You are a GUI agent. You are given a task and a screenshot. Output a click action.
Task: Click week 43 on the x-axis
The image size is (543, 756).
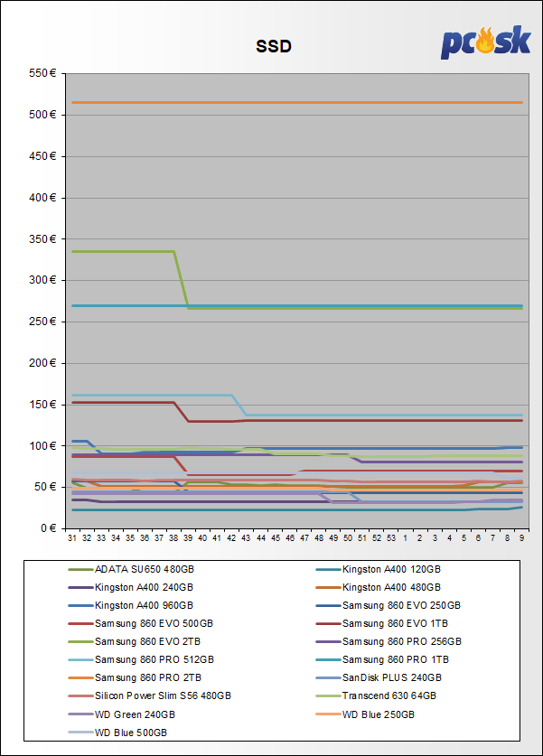tap(246, 538)
